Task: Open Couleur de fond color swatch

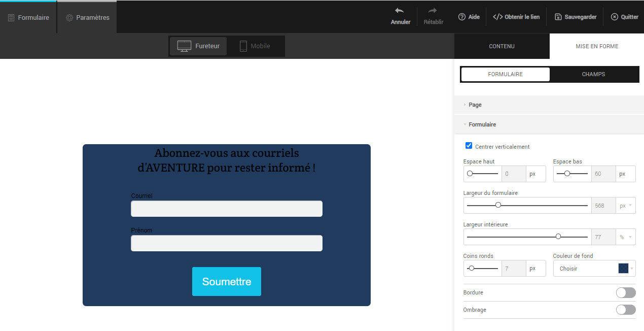Action: pyautogui.click(x=623, y=269)
